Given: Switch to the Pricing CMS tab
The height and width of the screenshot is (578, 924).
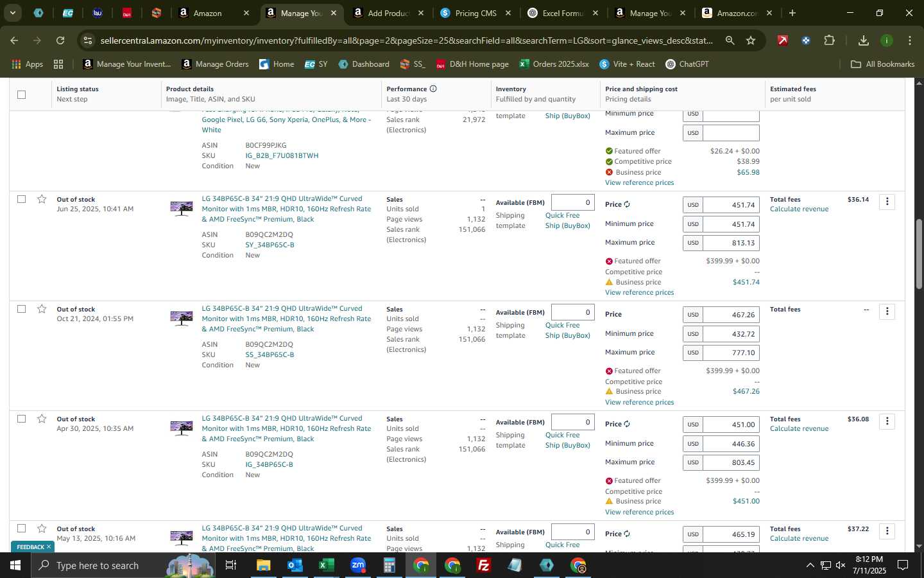Looking at the screenshot, I should [475, 13].
